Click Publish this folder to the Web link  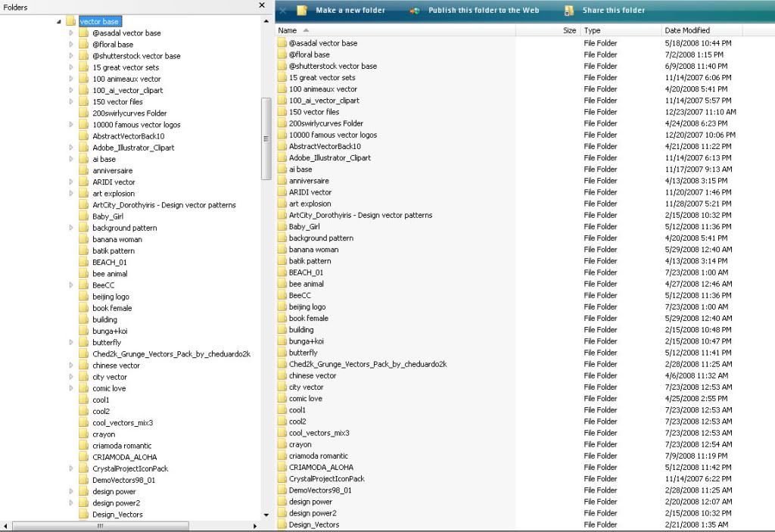click(484, 11)
